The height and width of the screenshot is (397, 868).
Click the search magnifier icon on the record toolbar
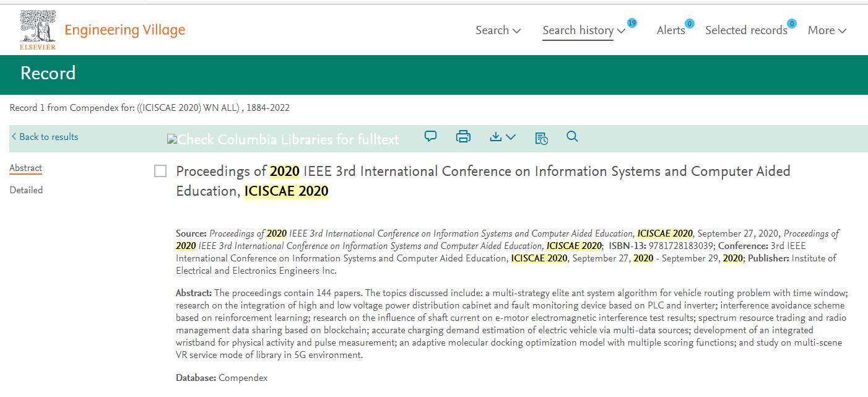(x=572, y=136)
